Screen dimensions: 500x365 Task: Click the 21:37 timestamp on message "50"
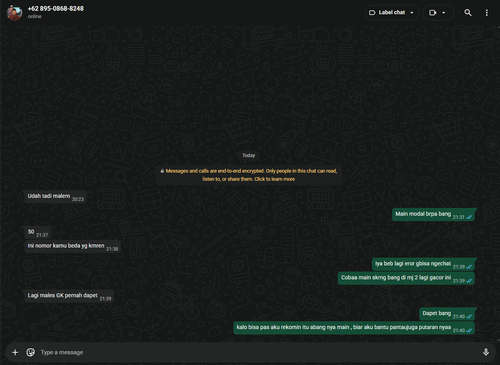[42, 235]
